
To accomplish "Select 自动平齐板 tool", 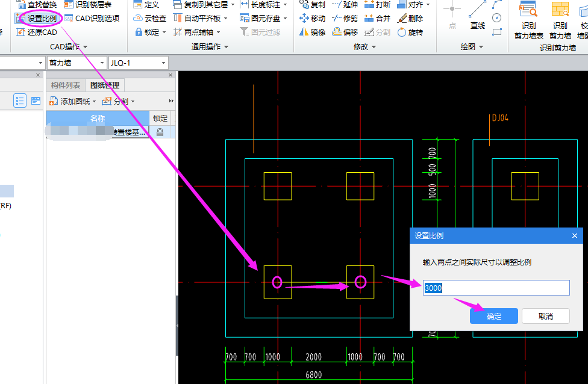I will tap(197, 18).
